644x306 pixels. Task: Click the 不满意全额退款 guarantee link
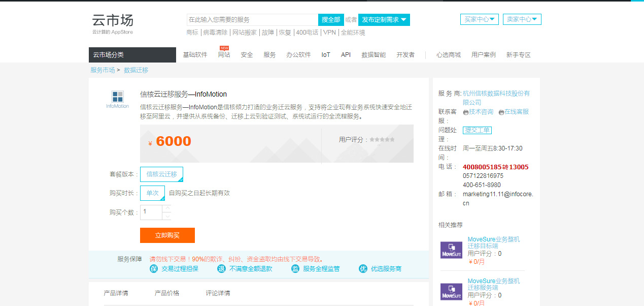251,269
